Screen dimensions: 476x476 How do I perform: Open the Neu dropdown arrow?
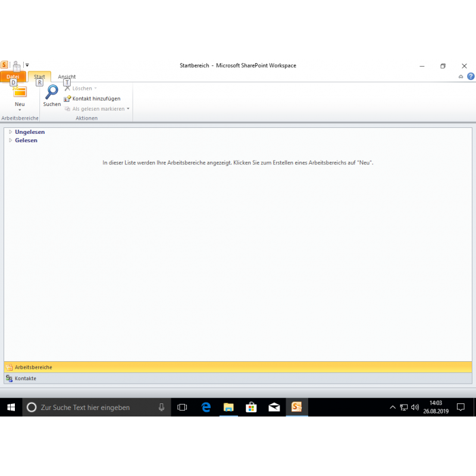20,109
